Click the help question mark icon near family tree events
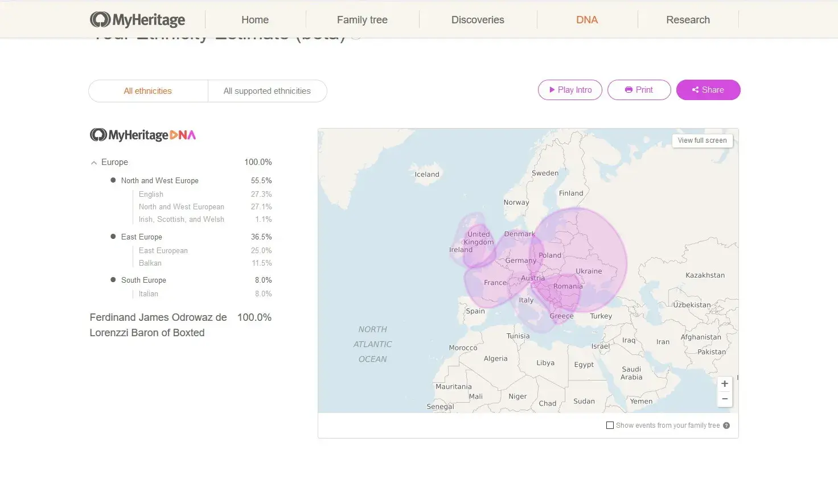 coord(726,425)
